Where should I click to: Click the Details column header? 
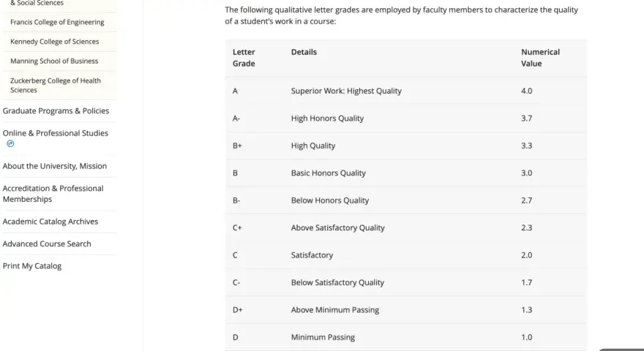tap(304, 52)
